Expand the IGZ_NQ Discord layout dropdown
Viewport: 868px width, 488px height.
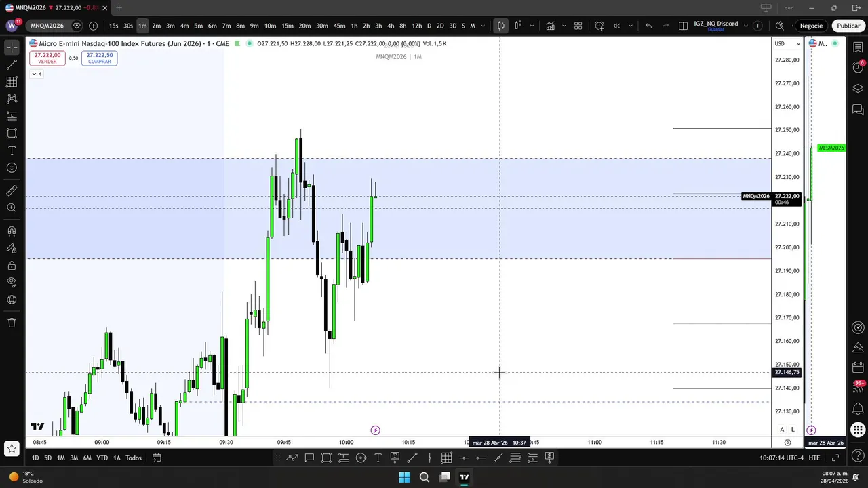(746, 26)
